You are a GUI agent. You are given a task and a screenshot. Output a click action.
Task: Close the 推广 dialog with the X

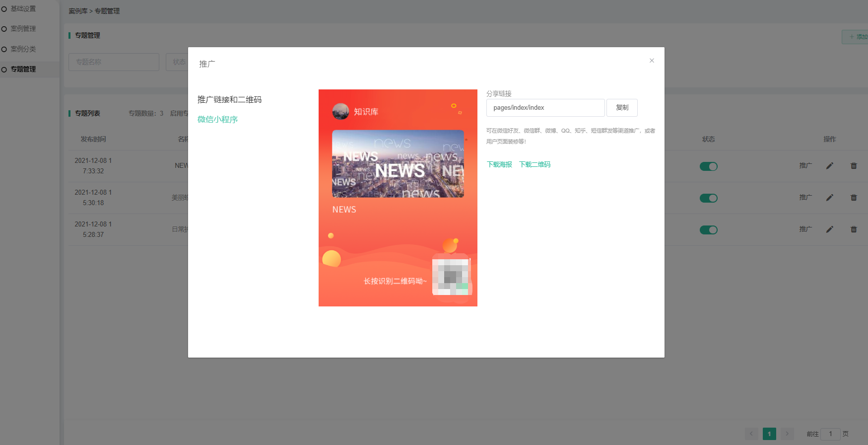[x=652, y=61]
